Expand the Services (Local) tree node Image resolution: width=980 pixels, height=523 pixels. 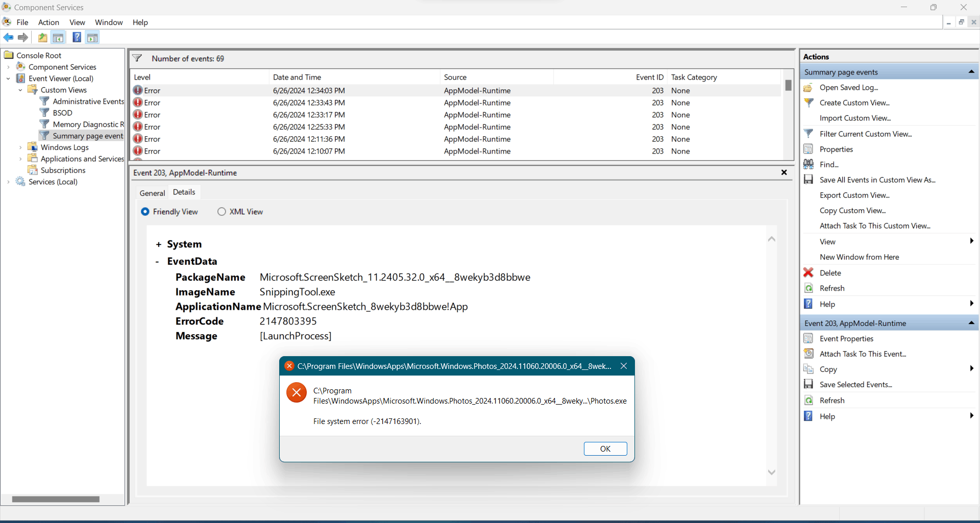click(8, 182)
